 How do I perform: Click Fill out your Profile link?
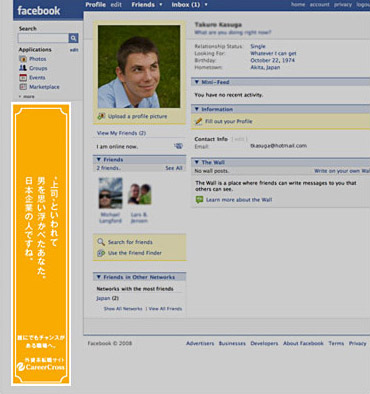[229, 121]
